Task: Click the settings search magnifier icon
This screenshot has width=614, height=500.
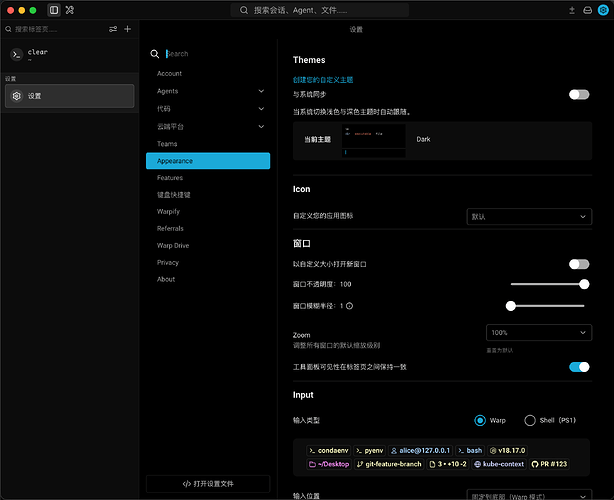Action: point(155,54)
